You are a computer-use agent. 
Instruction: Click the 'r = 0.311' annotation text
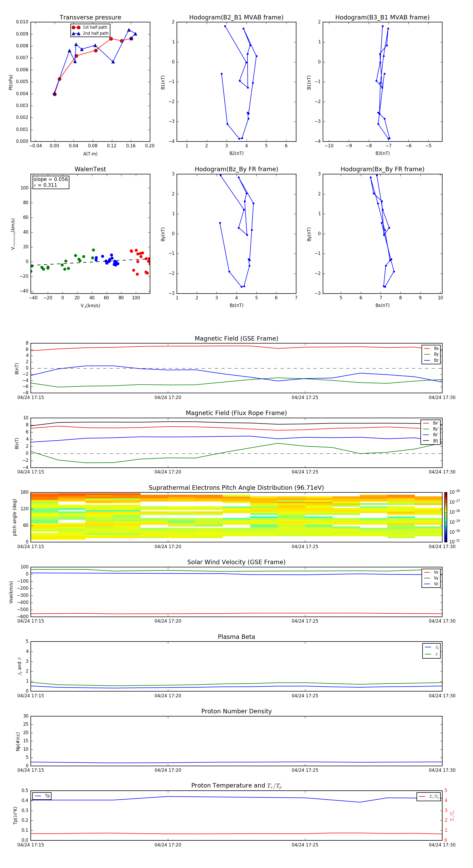point(46,185)
